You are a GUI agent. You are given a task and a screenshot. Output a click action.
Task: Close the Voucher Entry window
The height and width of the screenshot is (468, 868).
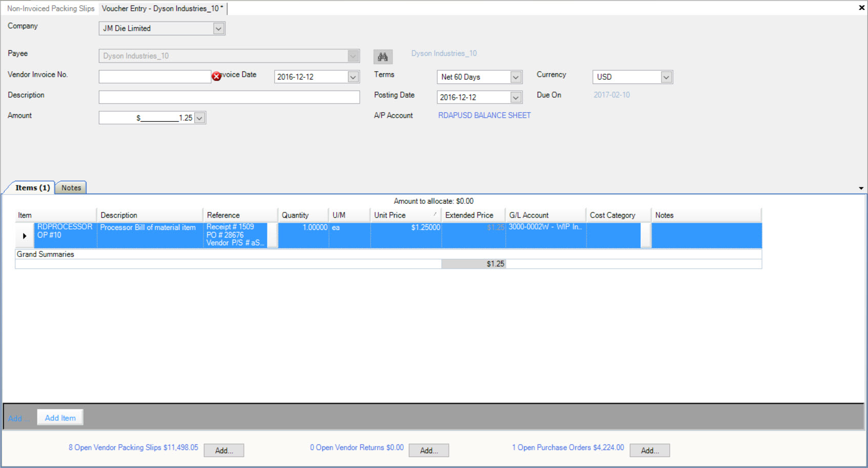pos(861,8)
